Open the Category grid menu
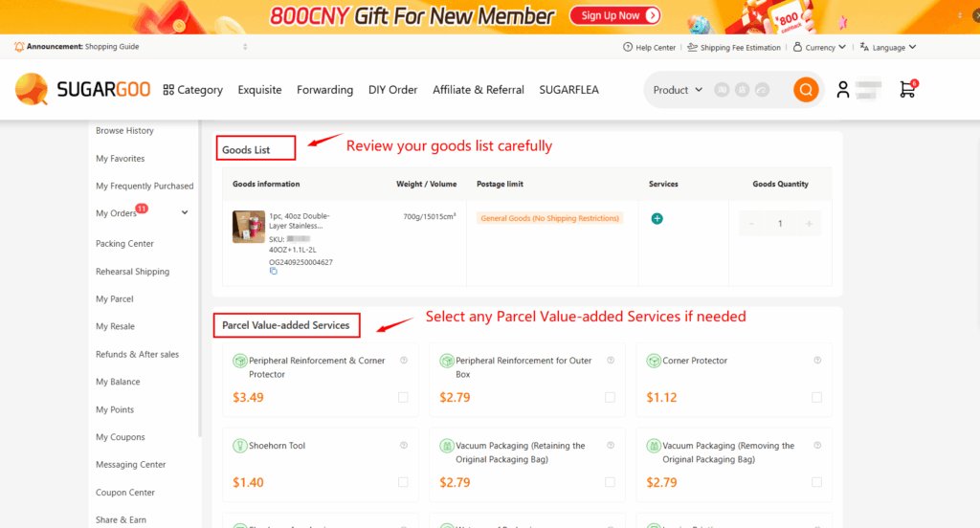Viewport: 980px width, 528px height. 192,90
